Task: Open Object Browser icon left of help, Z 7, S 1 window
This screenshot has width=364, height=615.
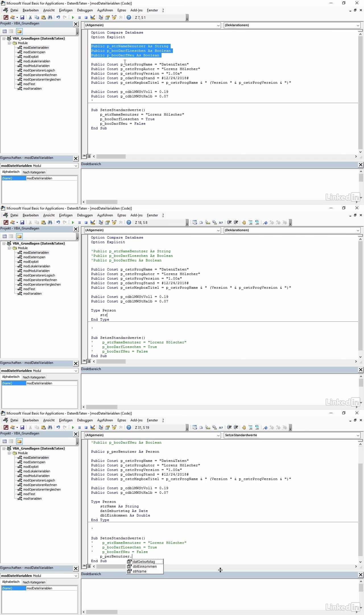Action: [114, 17]
